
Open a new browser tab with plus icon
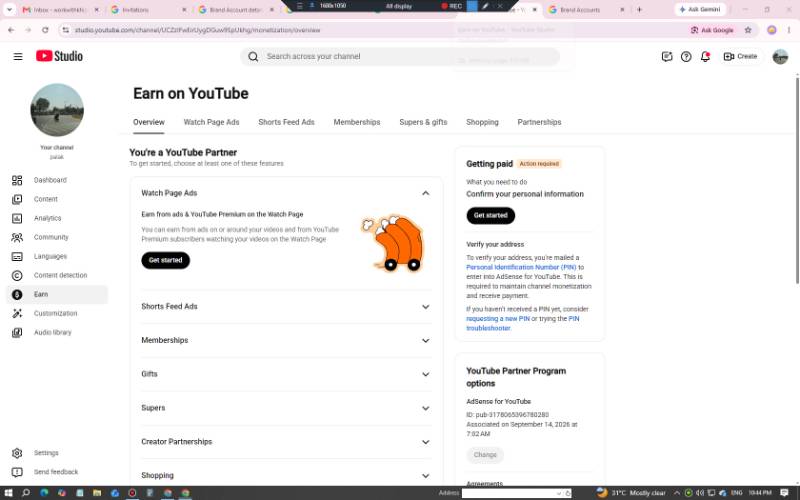tap(639, 9)
